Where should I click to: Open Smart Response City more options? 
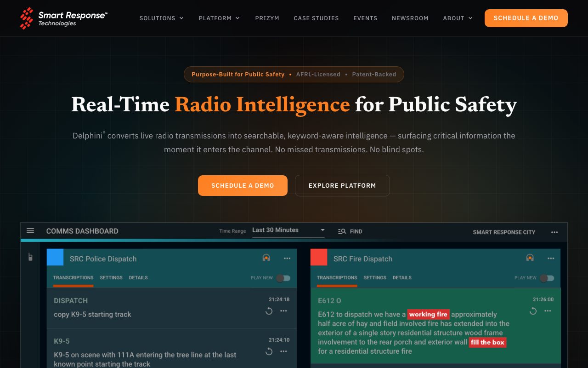click(x=554, y=232)
